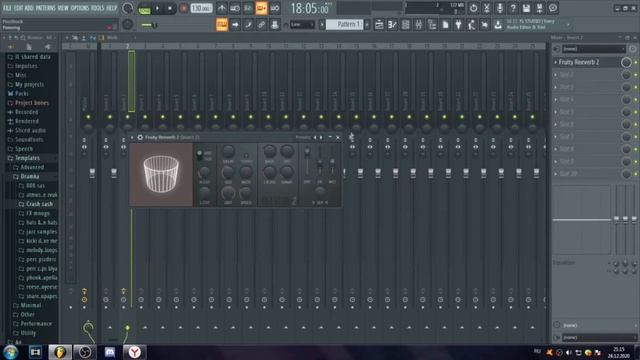This screenshot has width=640, height=360.
Task: Click the link/multilink to controllers icon
Action: [x=261, y=24]
